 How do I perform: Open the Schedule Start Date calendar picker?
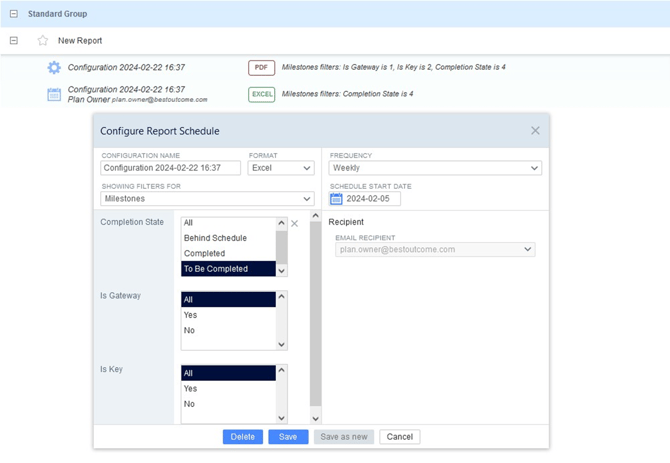[x=336, y=199]
